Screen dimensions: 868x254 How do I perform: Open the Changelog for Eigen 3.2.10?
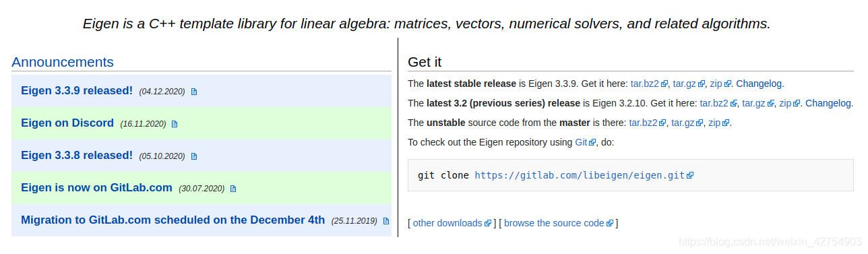[x=829, y=104]
